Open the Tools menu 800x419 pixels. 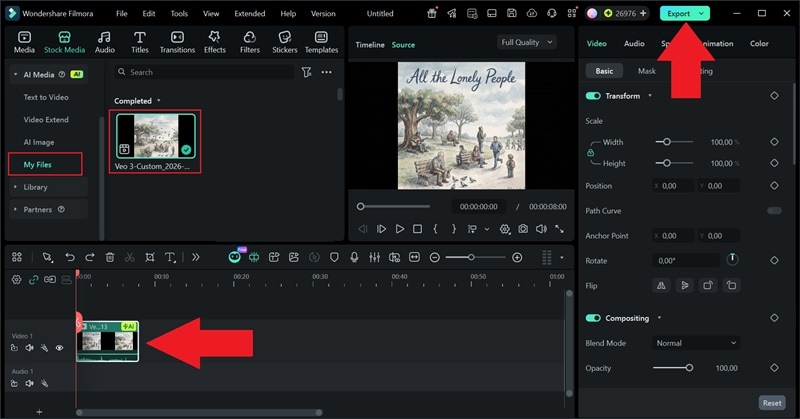179,14
